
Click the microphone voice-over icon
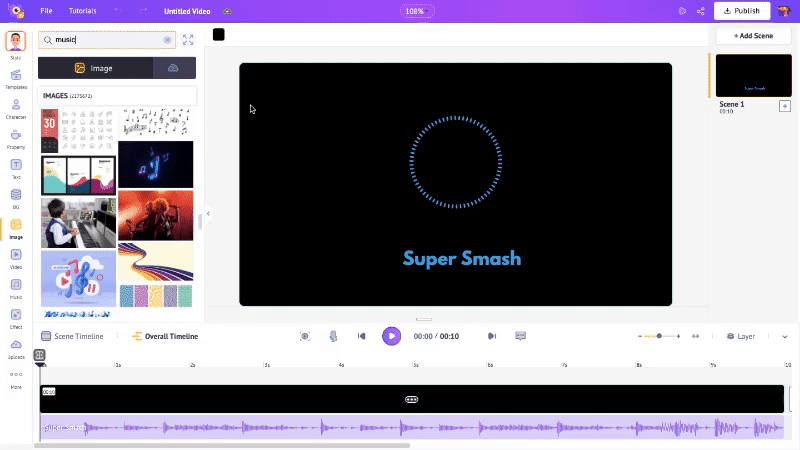333,336
